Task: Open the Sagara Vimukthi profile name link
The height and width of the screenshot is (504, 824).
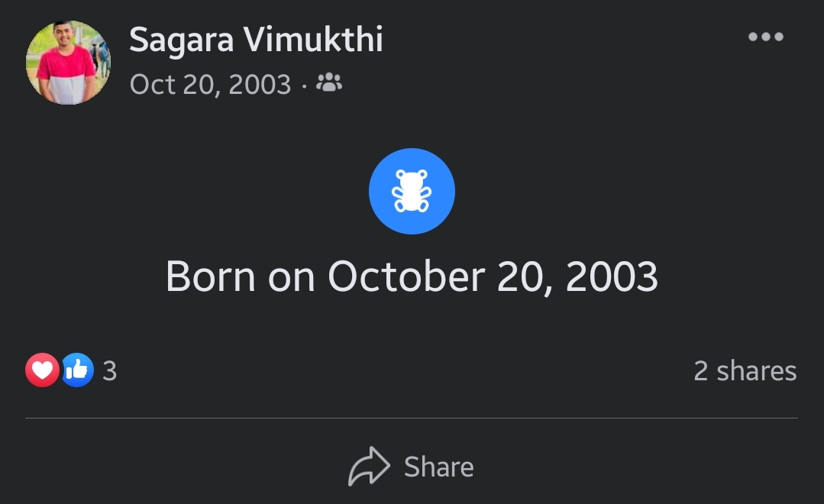Action: [x=256, y=40]
